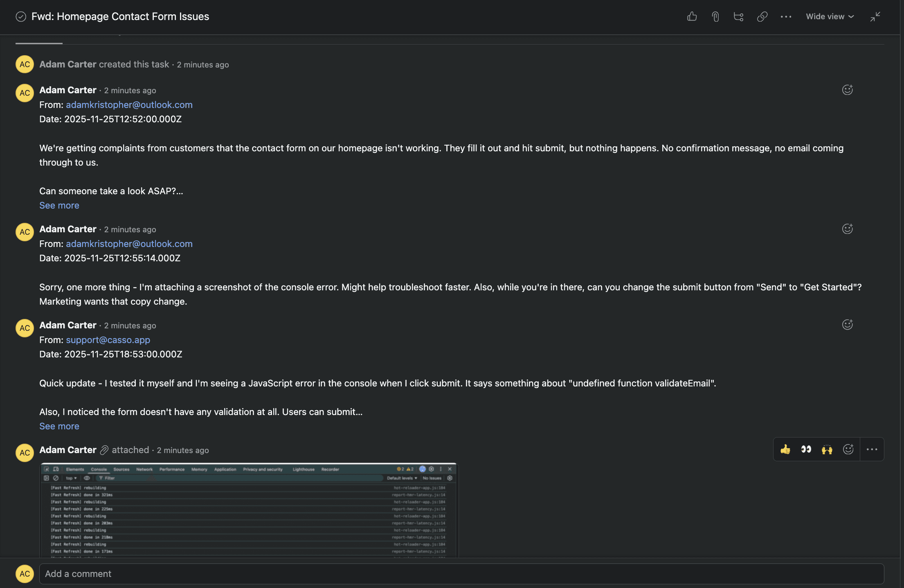
Task: Mark the task complete with the check circle
Action: (x=21, y=16)
